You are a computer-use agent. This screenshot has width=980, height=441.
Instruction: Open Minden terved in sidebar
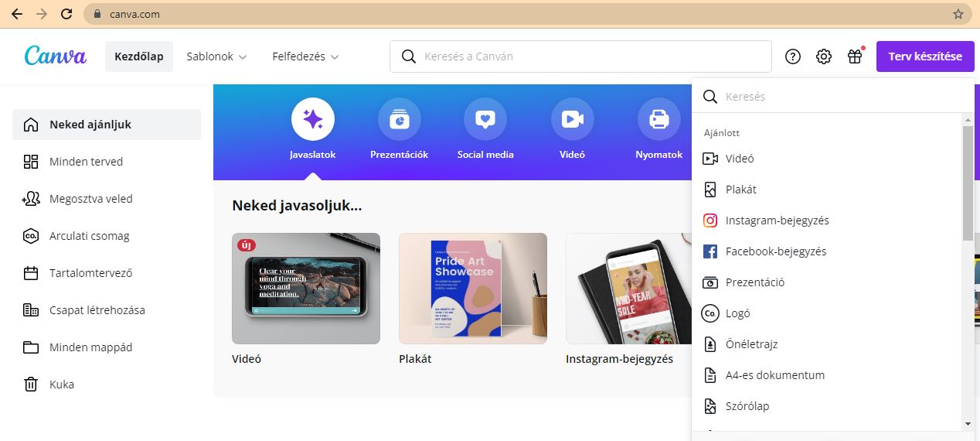coord(107,162)
